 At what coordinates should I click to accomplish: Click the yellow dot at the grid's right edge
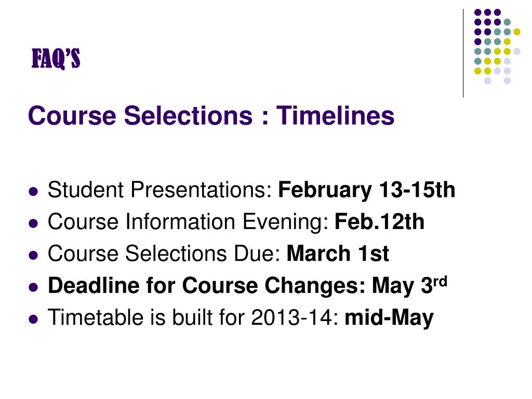point(517,32)
